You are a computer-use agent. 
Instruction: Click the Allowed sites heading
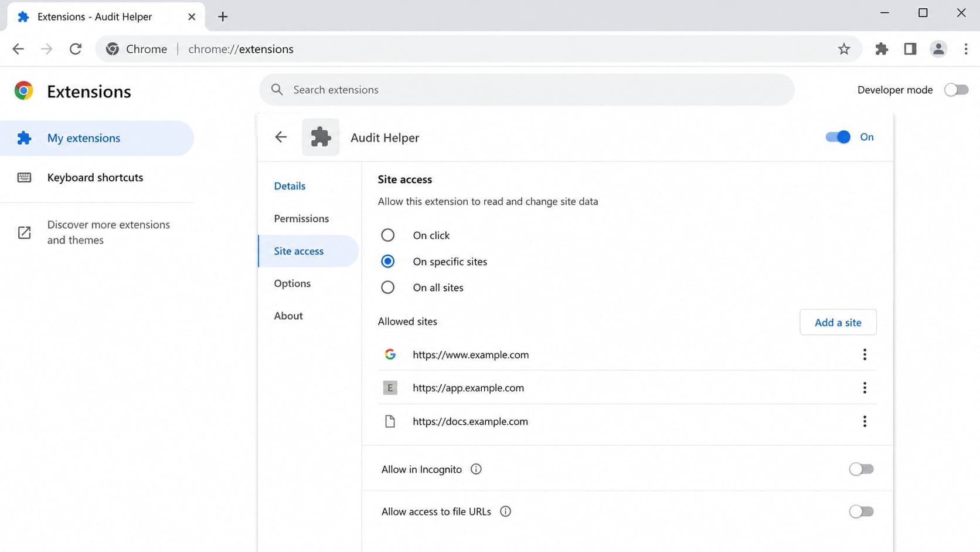pyautogui.click(x=407, y=321)
